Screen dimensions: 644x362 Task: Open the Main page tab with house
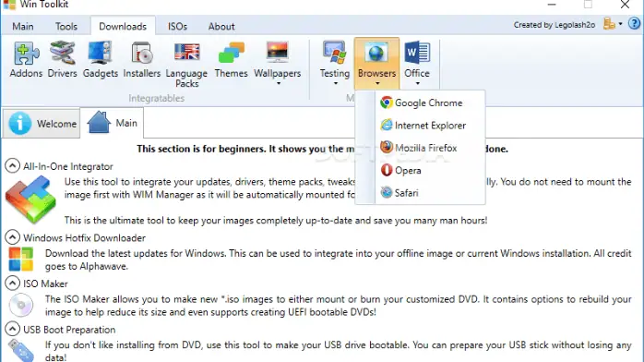[x=113, y=123]
